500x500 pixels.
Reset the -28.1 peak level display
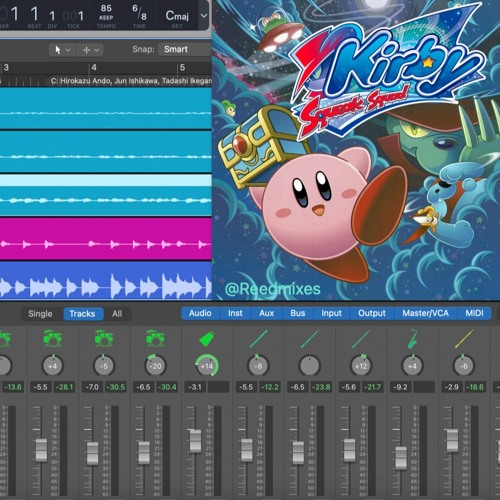click(x=65, y=387)
